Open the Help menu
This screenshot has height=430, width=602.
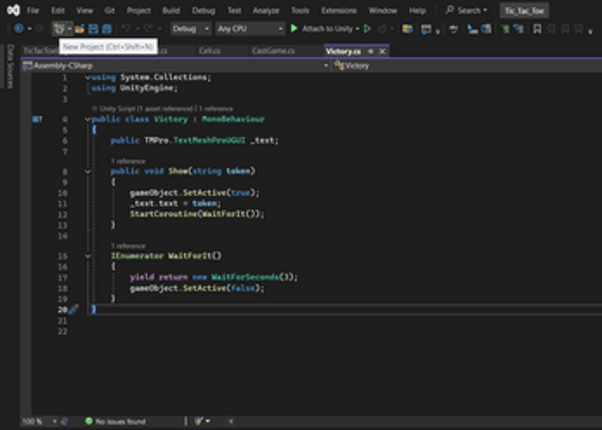[417, 10]
